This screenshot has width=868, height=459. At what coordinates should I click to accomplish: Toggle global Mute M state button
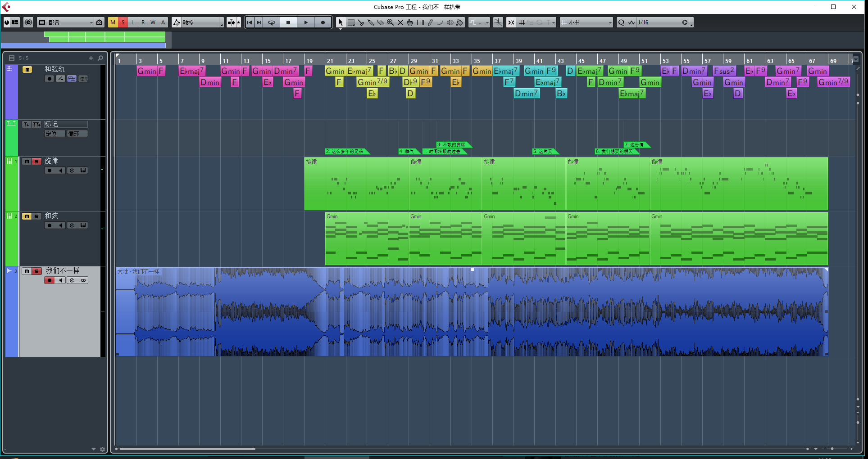(x=113, y=22)
